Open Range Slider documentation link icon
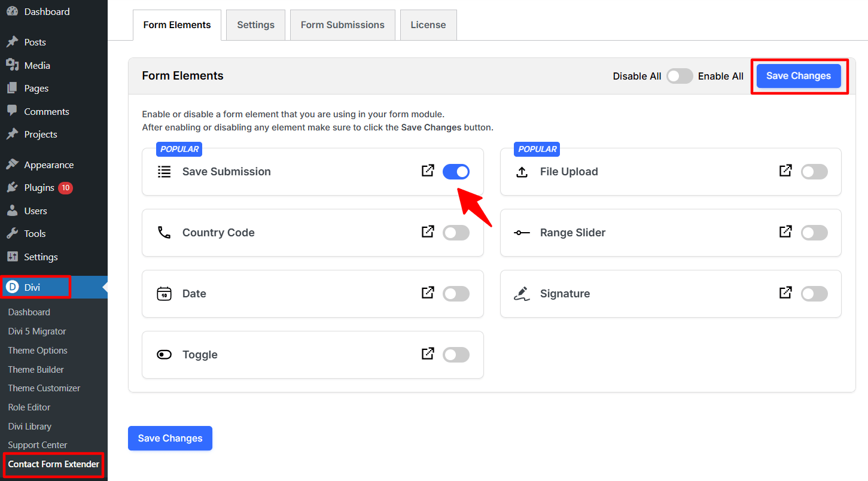This screenshot has width=868, height=481. tap(785, 232)
